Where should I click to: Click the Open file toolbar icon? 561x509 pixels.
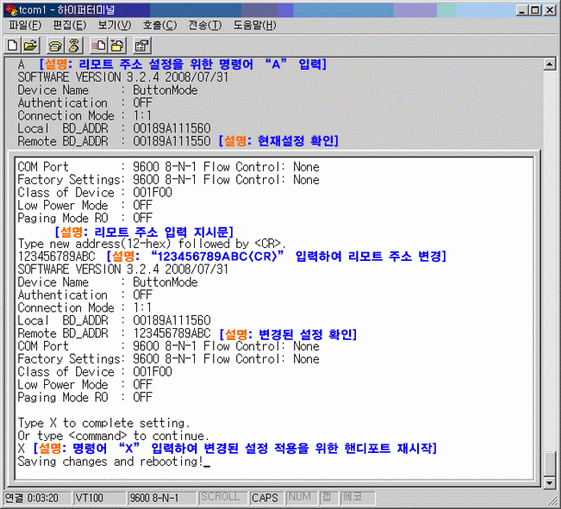30,46
